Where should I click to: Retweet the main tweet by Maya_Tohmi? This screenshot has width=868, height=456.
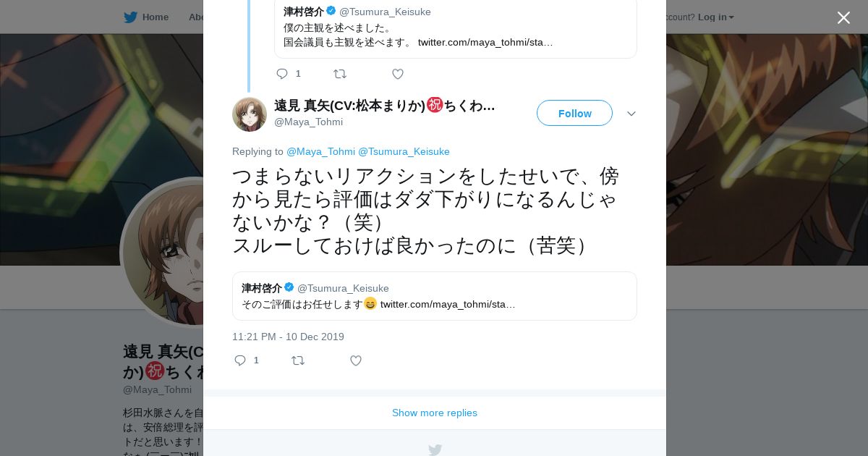click(298, 360)
